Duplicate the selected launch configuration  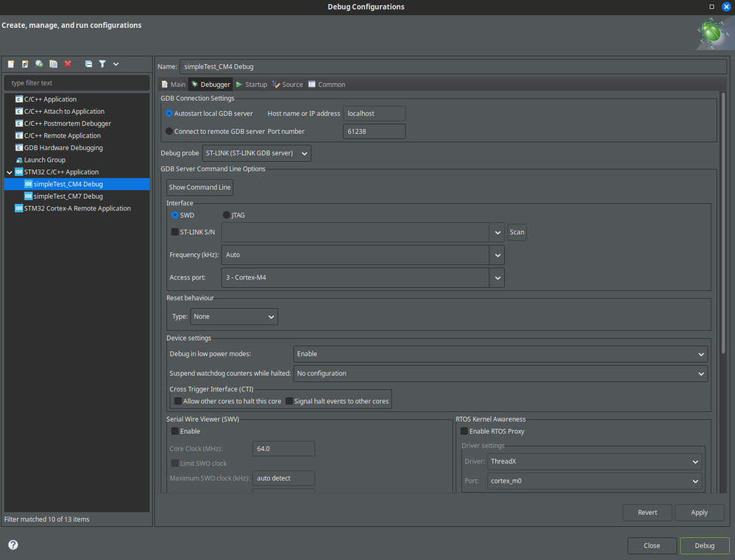tap(53, 64)
